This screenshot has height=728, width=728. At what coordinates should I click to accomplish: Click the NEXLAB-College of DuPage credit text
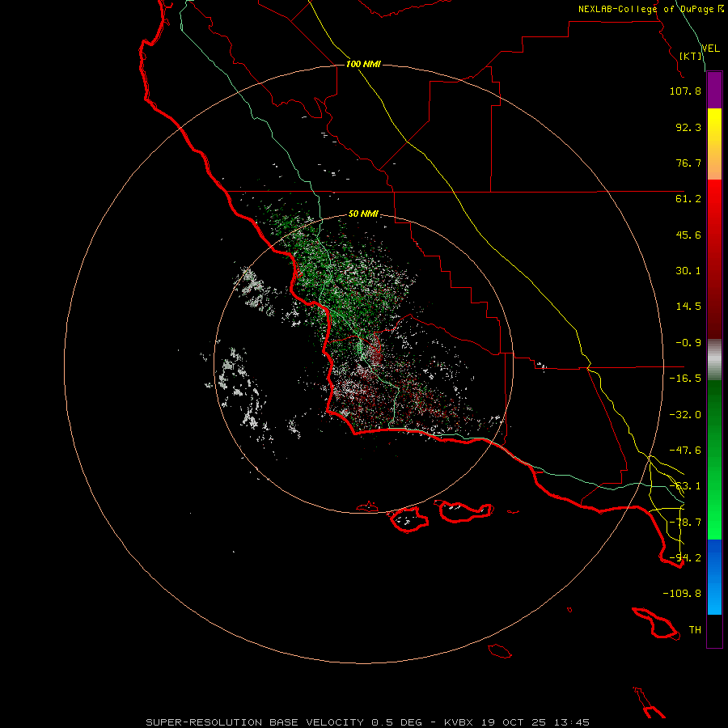point(651,9)
